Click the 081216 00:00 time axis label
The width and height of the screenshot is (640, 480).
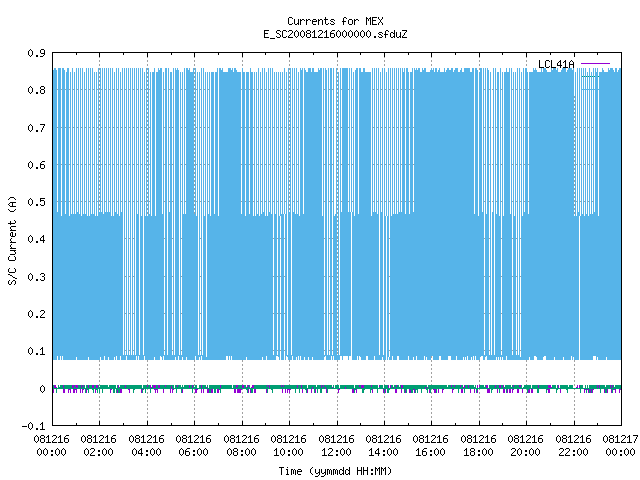pos(51,446)
